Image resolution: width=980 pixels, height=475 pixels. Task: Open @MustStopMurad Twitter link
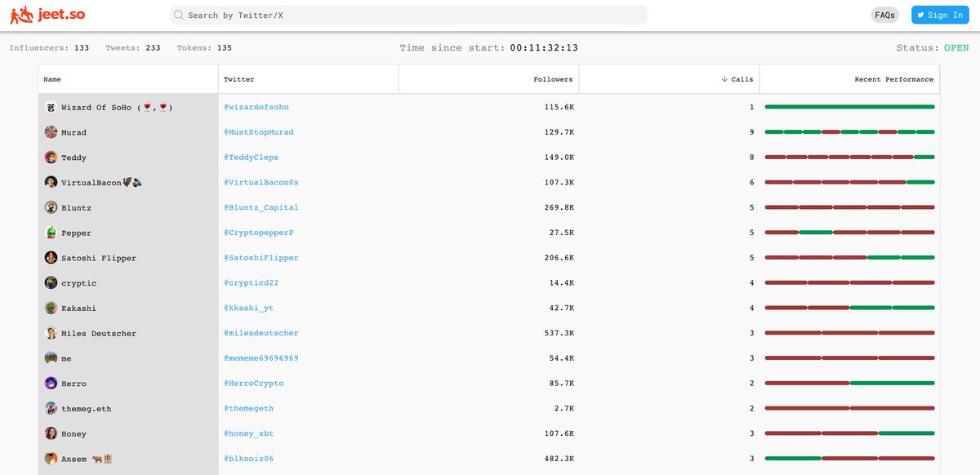click(x=259, y=132)
